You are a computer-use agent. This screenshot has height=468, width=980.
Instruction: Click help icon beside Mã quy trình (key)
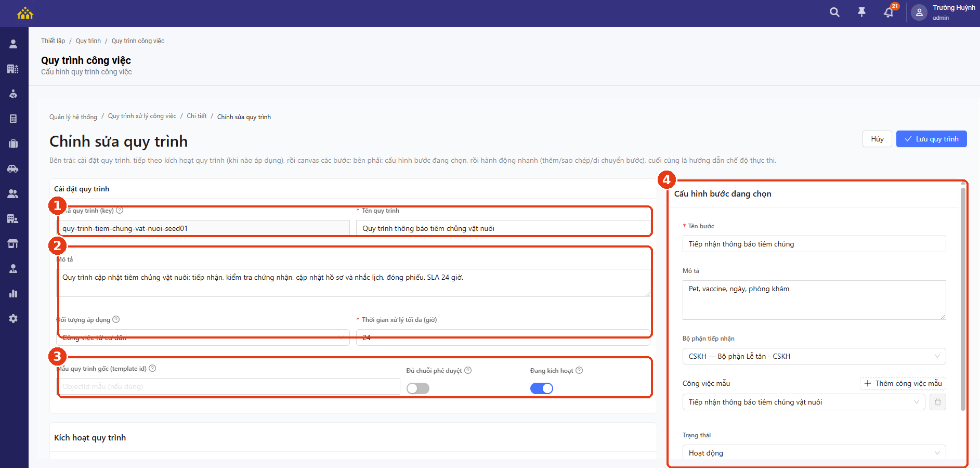[120, 211]
